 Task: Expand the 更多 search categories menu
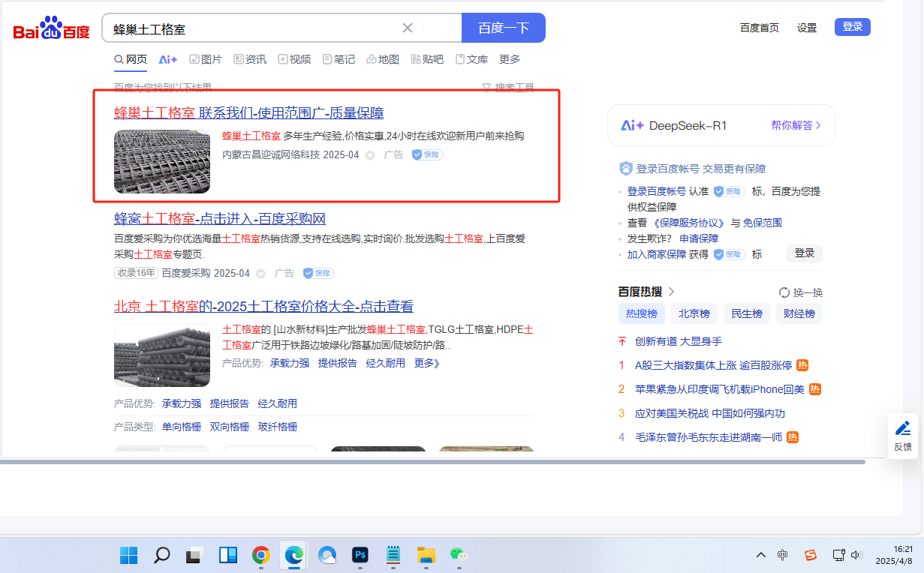click(x=510, y=59)
